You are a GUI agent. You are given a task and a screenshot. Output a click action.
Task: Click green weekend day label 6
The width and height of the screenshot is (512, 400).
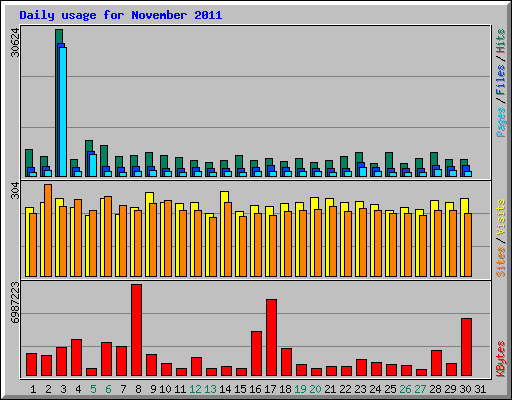[x=108, y=389]
